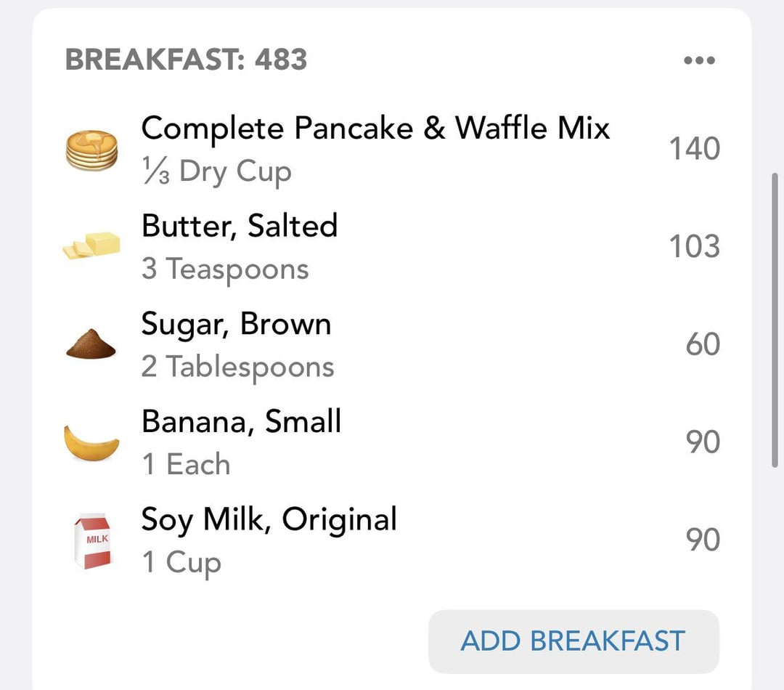Click the BREAKFAST: 483 header

coord(186,60)
